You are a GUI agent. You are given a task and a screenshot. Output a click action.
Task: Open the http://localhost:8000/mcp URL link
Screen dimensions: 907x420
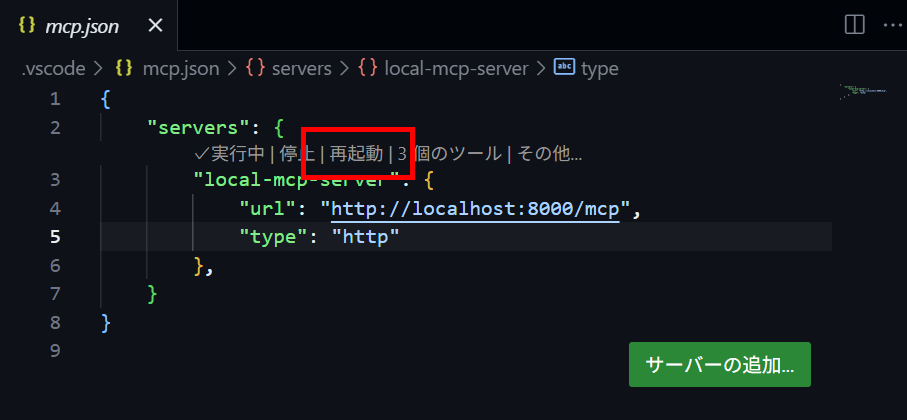pyautogui.click(x=475, y=209)
